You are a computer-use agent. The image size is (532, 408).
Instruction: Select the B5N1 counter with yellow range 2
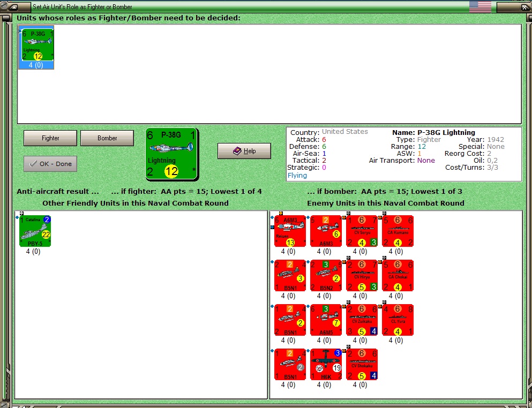pyautogui.click(x=290, y=320)
